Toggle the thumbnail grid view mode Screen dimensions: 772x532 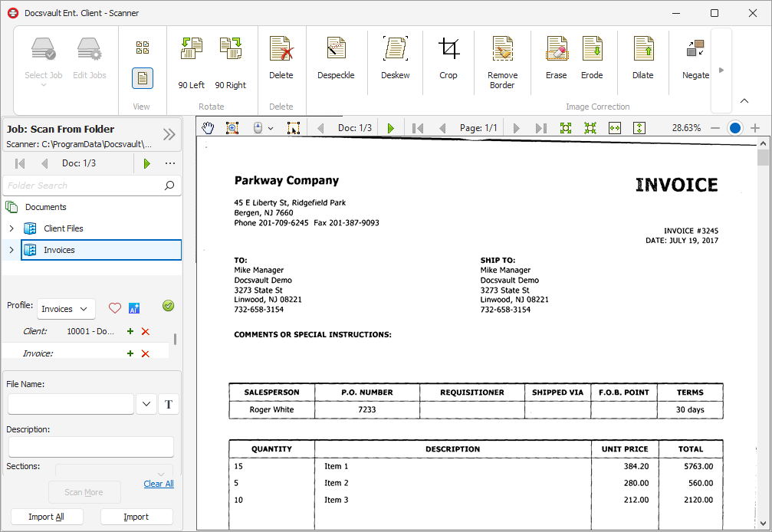pos(143,48)
